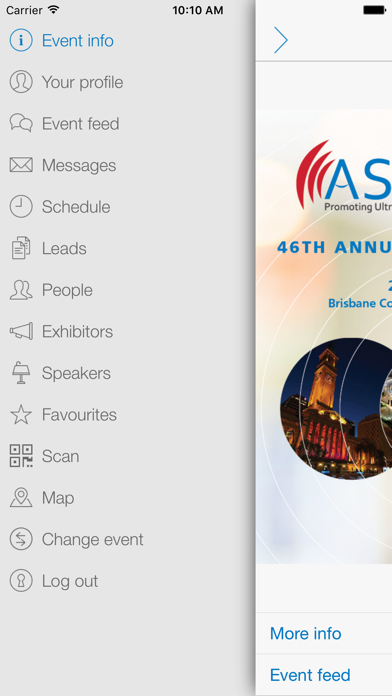
Task: Open the Messages envelope icon
Action: (21, 165)
